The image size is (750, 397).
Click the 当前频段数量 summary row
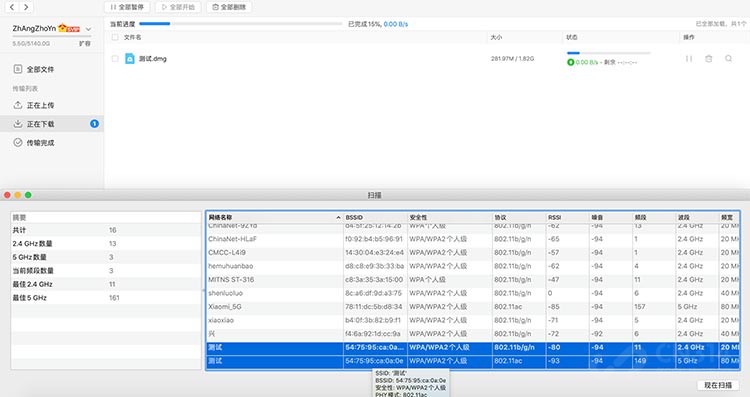pyautogui.click(x=106, y=271)
